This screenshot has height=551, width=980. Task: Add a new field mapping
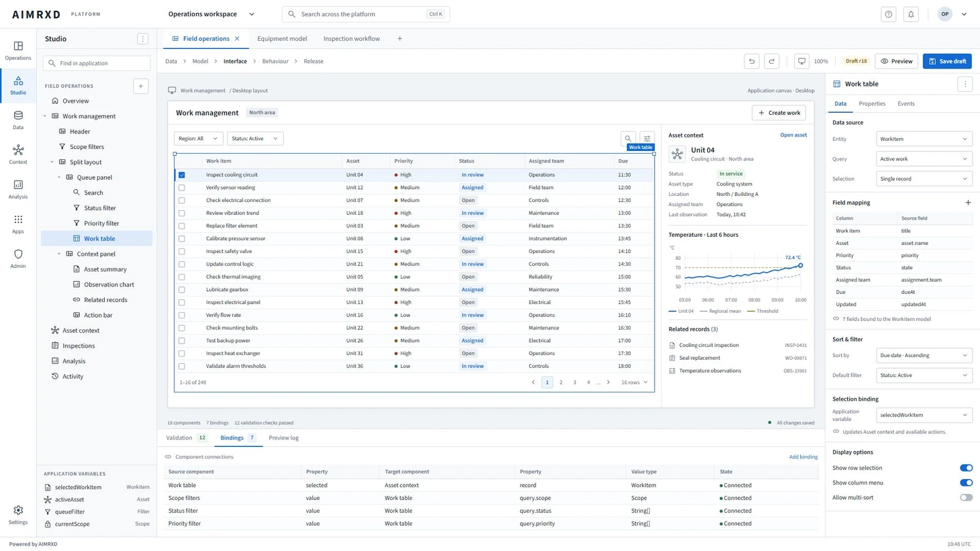click(968, 203)
